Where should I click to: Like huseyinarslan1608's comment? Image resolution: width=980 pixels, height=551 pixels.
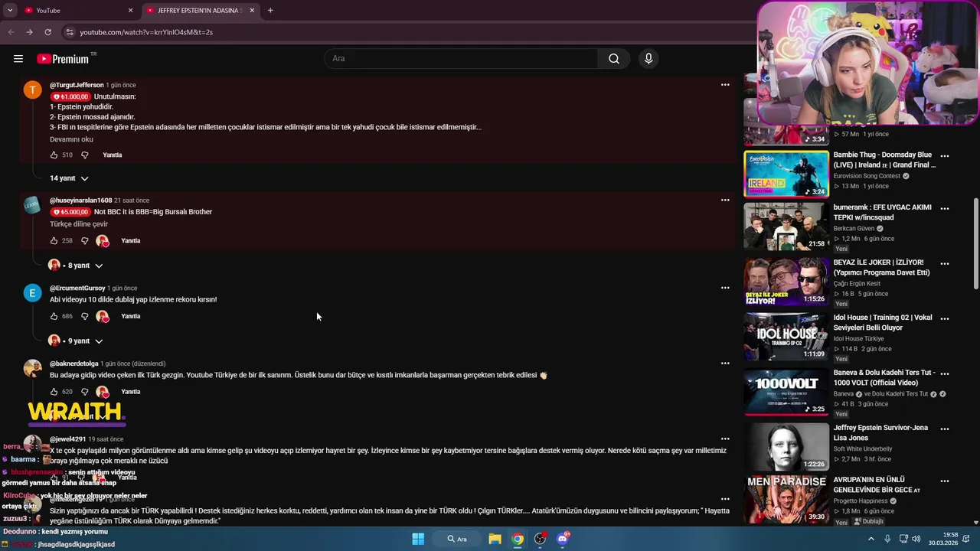(x=54, y=241)
